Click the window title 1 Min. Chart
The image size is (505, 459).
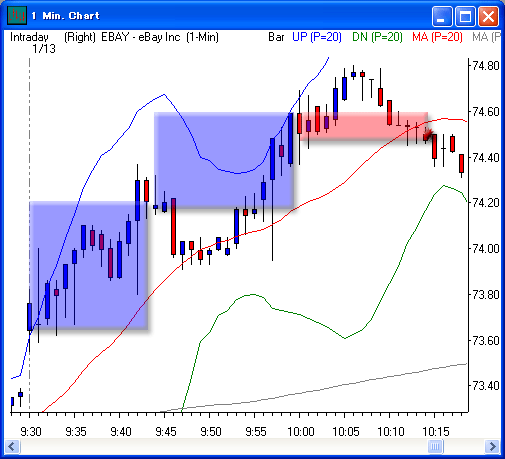pyautogui.click(x=66, y=16)
